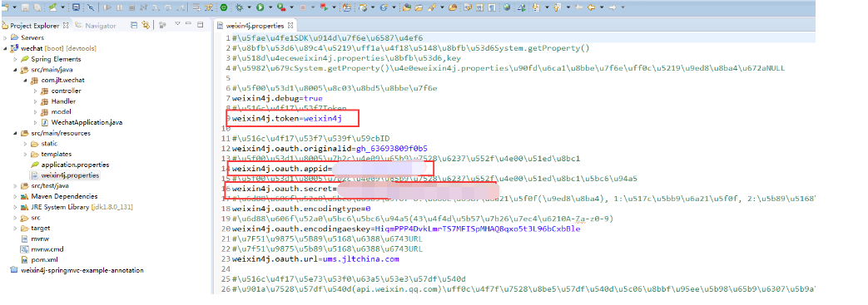Click the gh_63693809f0b5 originalid value
The height and width of the screenshot is (305, 868).
[392, 149]
